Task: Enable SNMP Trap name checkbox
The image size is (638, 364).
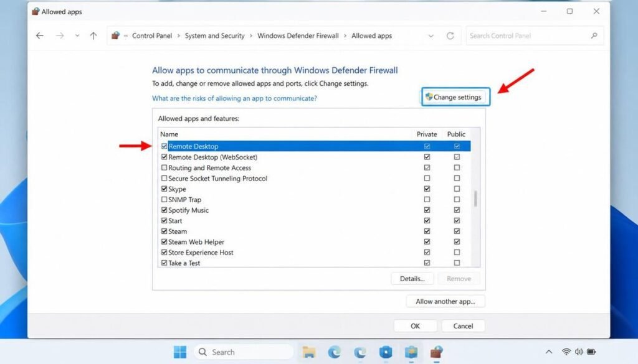Action: pyautogui.click(x=164, y=200)
